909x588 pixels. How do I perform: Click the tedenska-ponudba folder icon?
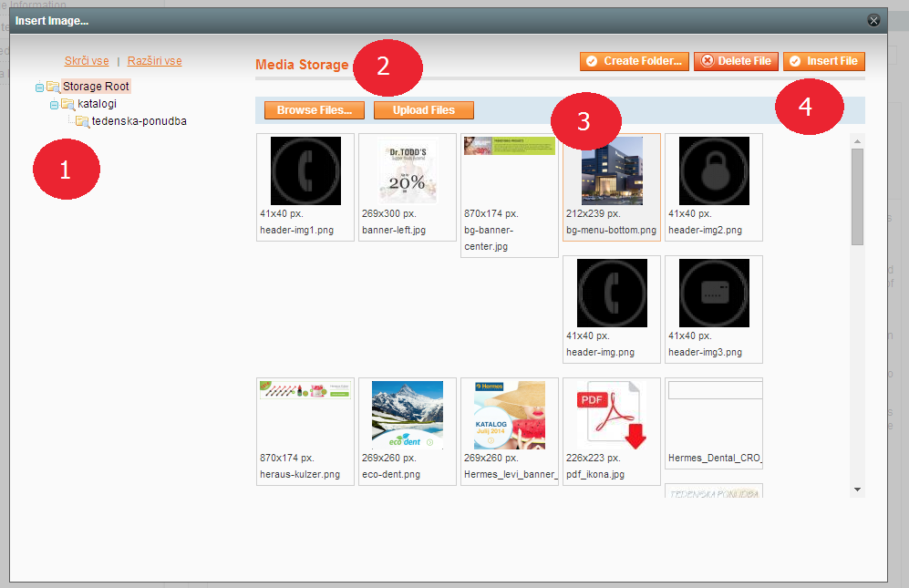point(82,121)
